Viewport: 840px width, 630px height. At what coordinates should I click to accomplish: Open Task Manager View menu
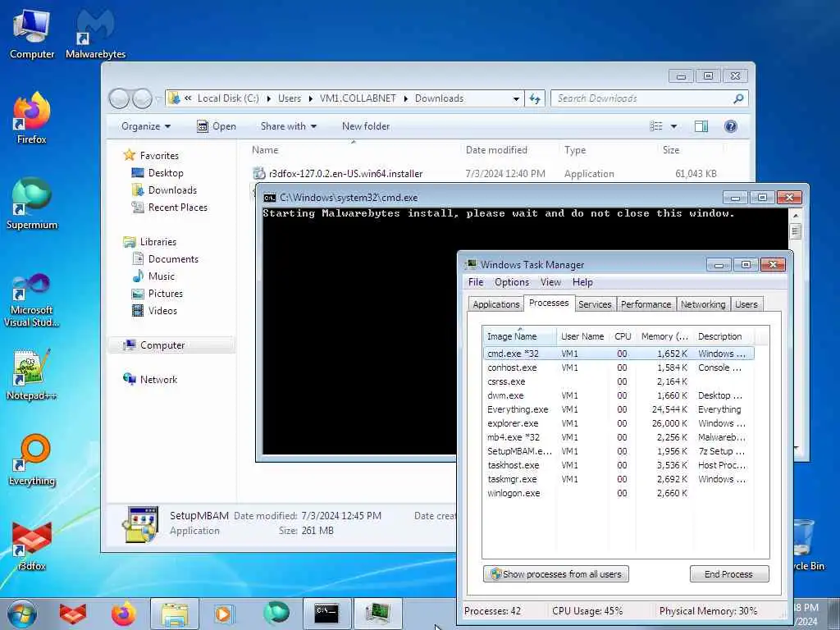[550, 282]
